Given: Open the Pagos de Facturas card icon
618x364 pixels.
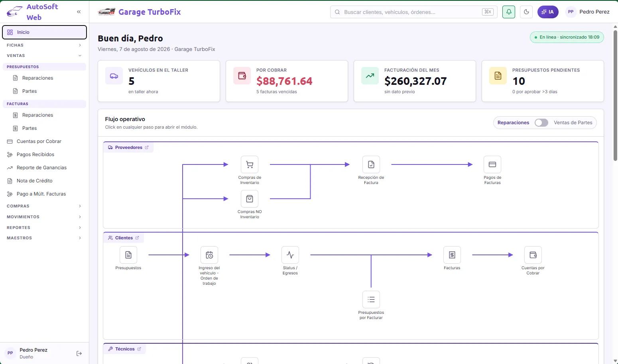Looking at the screenshot, I should (x=492, y=164).
